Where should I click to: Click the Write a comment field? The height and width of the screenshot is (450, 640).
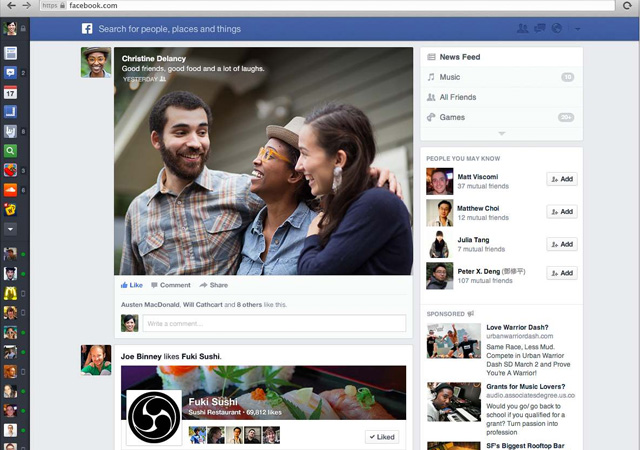tap(273, 323)
